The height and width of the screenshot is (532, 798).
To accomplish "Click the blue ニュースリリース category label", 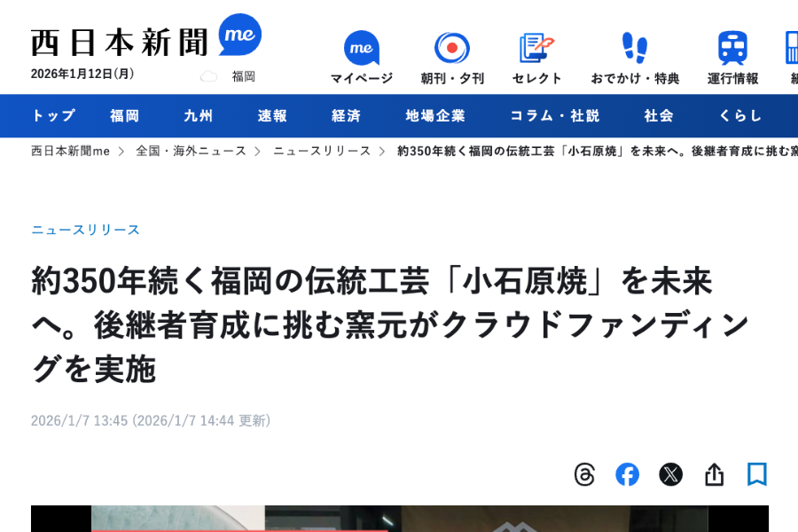I will coord(85,230).
